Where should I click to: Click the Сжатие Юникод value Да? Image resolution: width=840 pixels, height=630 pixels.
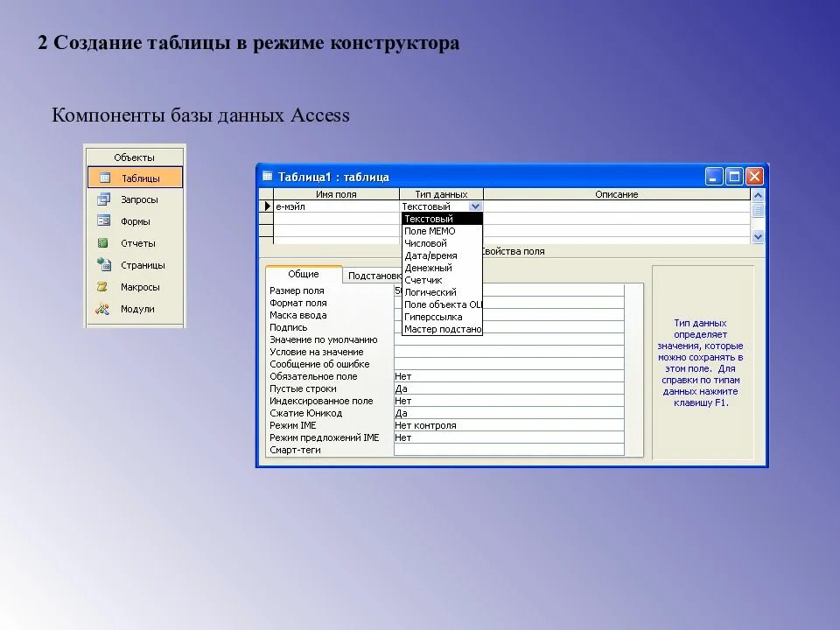coord(509,413)
